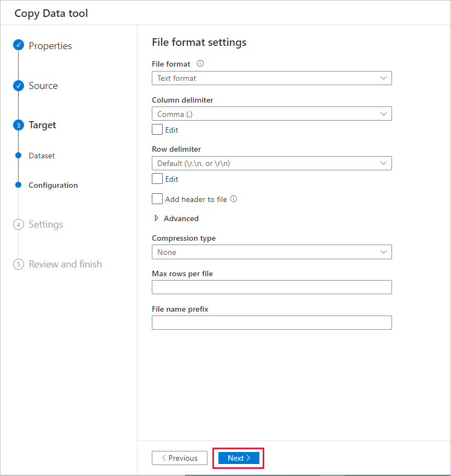Click the Previous button
Image resolution: width=451 pixels, height=476 pixels.
pos(179,458)
